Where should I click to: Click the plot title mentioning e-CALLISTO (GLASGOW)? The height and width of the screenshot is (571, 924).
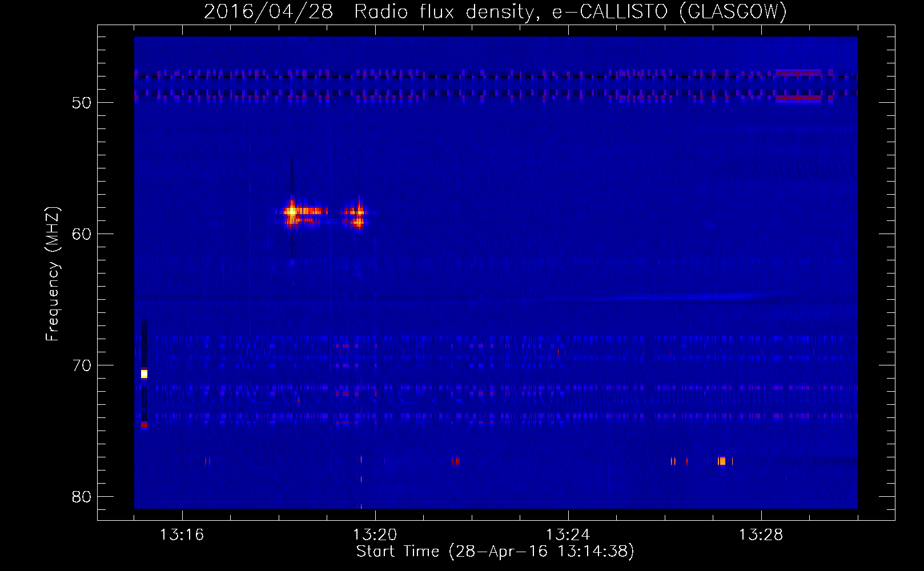click(x=495, y=11)
